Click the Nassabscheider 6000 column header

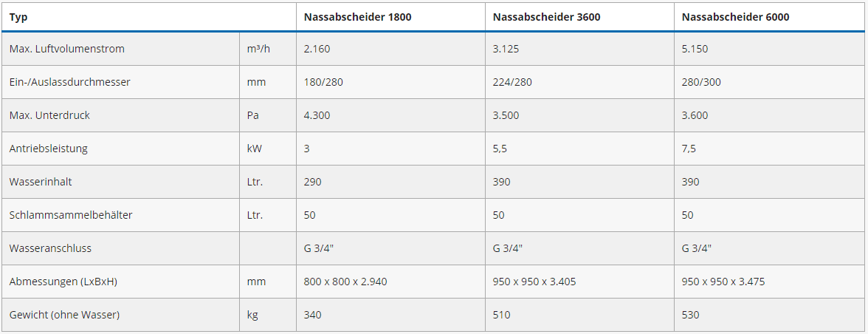(735, 17)
